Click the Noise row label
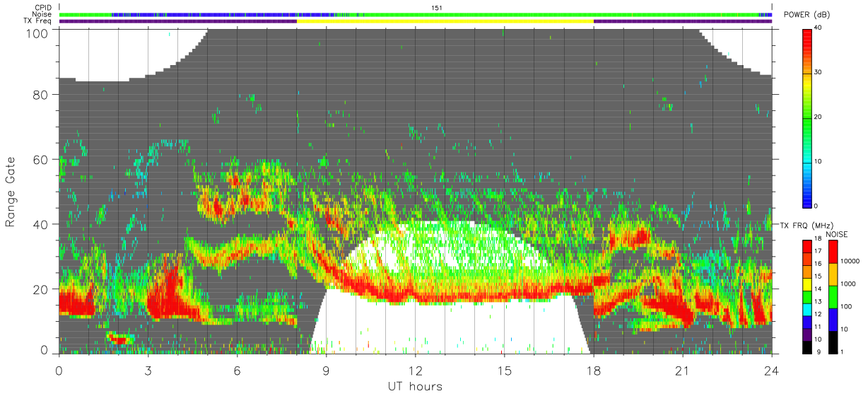Viewport: 868px width, 401px height. pyautogui.click(x=43, y=15)
